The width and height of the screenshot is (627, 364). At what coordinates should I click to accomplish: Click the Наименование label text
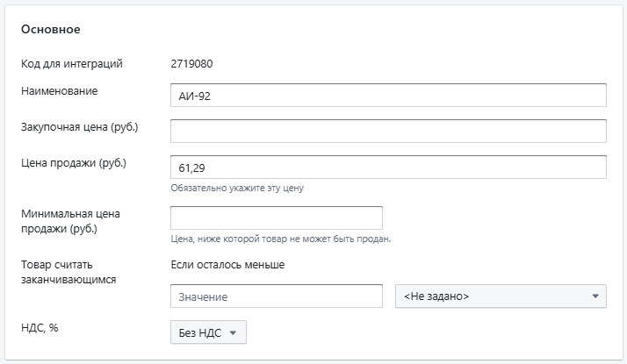pyautogui.click(x=59, y=90)
